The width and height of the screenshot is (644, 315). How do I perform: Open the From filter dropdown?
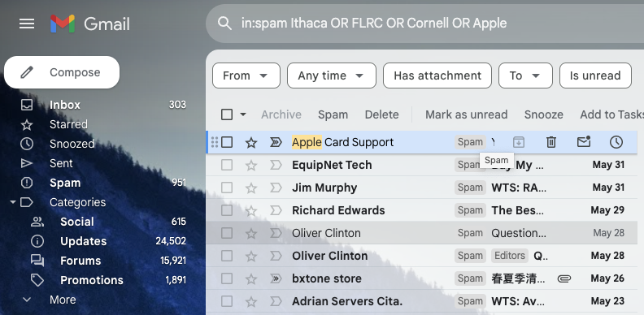coord(246,76)
